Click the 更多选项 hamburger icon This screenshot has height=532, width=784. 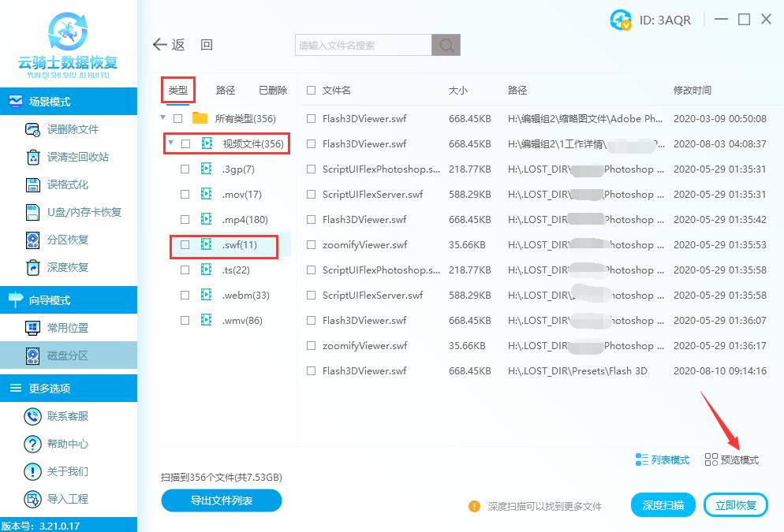click(x=16, y=388)
